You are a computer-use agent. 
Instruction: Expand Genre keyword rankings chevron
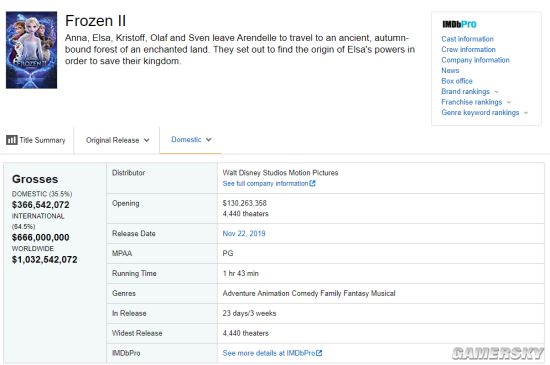point(526,113)
